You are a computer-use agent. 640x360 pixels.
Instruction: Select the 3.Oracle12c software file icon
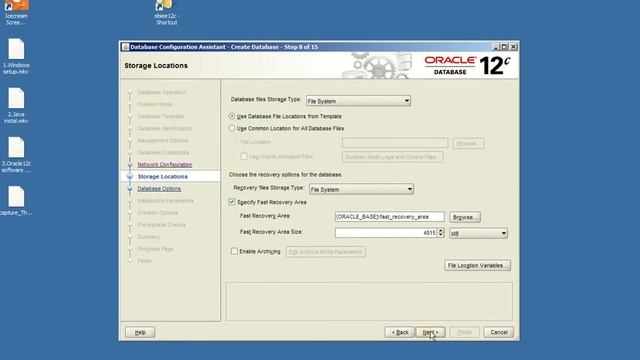pos(16,155)
